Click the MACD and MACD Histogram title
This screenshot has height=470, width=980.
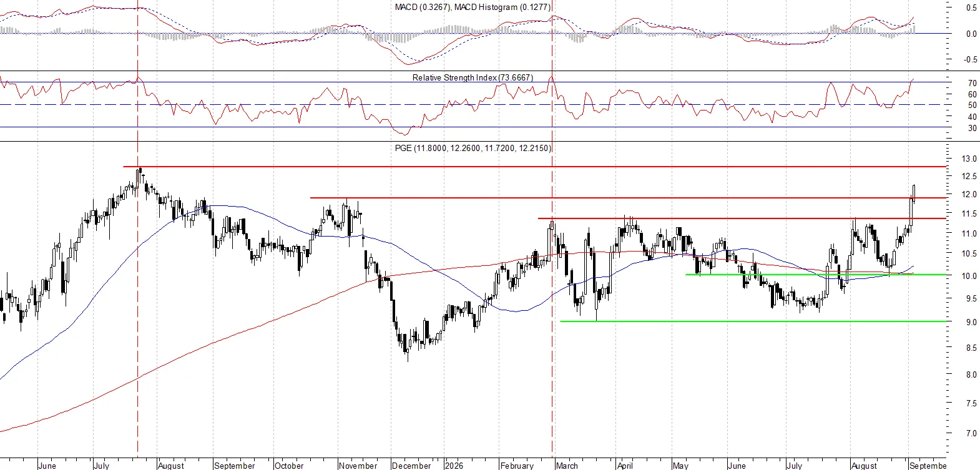point(473,7)
